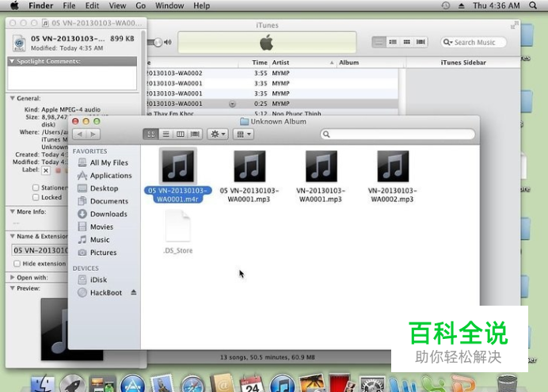Select 05 VN-20130103-WA0001.mp3 file icon
Image resolution: width=548 pixels, height=392 pixels.
pyautogui.click(x=249, y=166)
